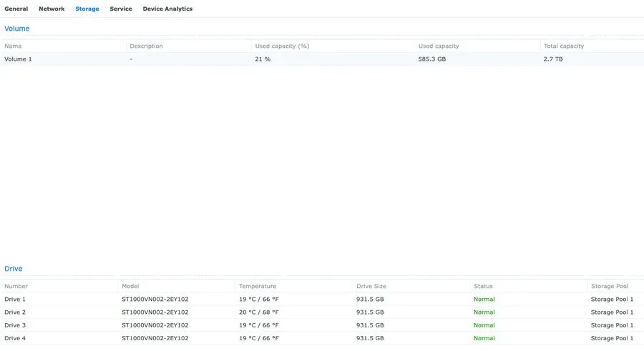The width and height of the screenshot is (644, 351).
Task: Click the model number of Drive 2
Action: [x=155, y=312]
